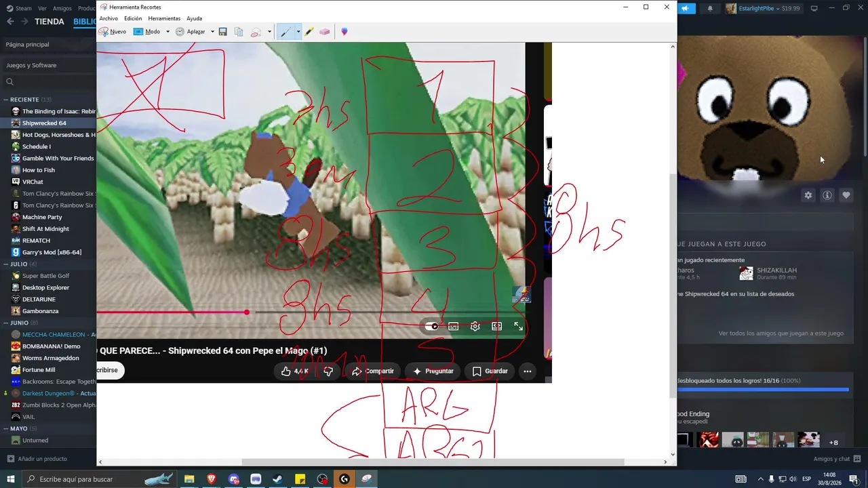Click the Guardar button under the video
868x488 pixels.
click(x=490, y=371)
